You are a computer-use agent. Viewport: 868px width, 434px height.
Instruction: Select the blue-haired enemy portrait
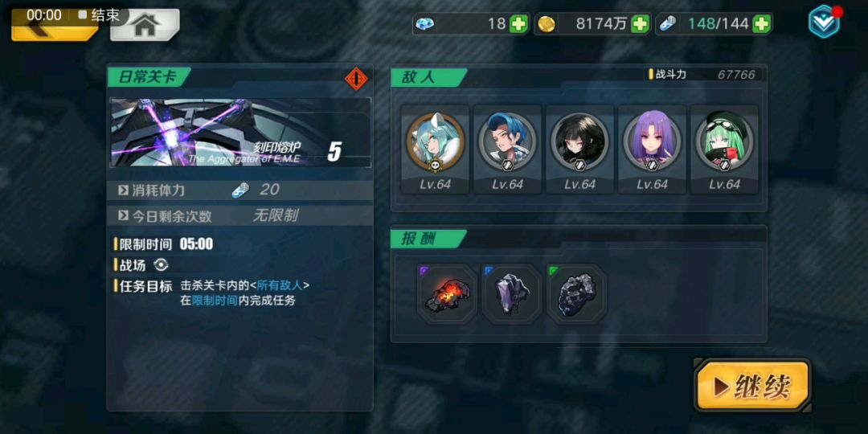[508, 141]
